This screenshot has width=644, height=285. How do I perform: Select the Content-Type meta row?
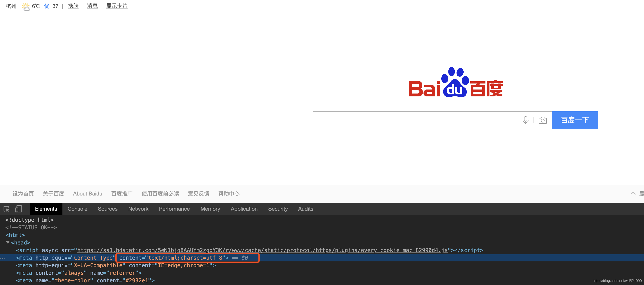pos(322,258)
